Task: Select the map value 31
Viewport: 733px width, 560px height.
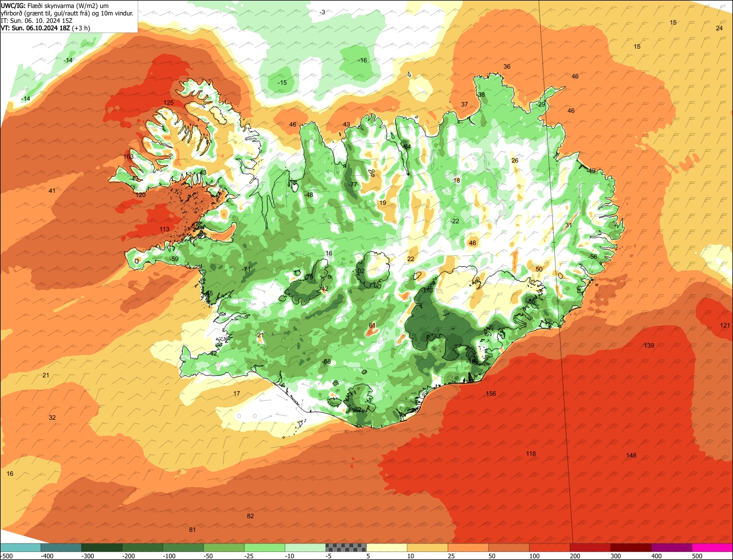Action: pyautogui.click(x=568, y=225)
